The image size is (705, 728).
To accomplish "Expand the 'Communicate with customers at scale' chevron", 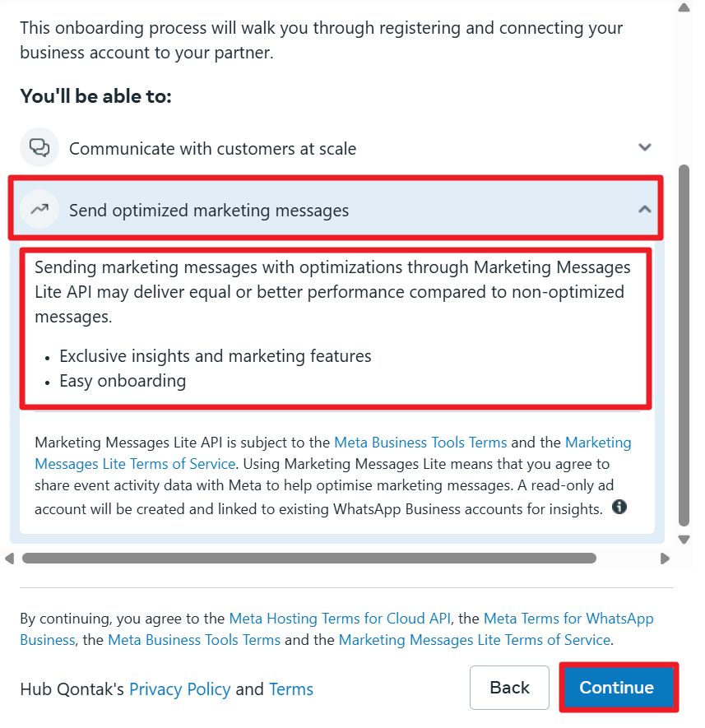I will pyautogui.click(x=645, y=148).
